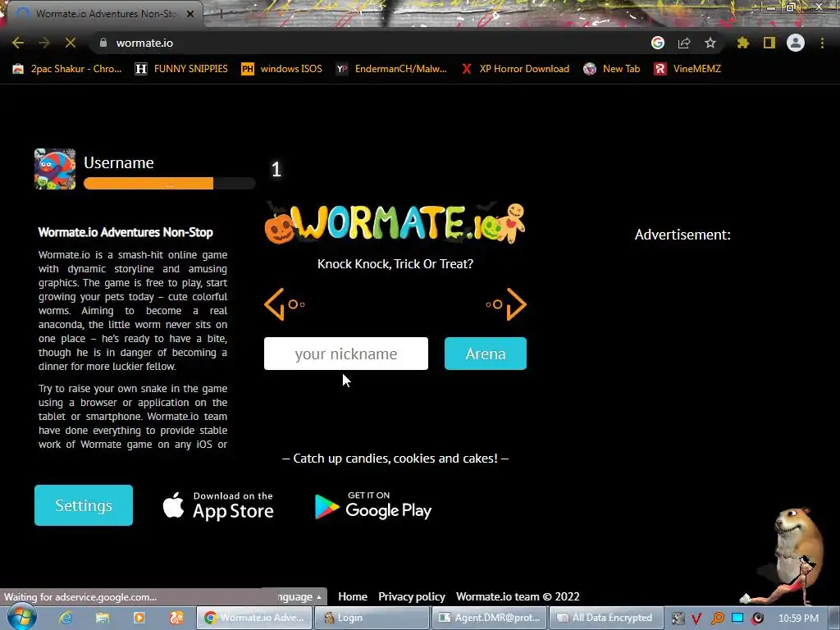Viewport: 840px width, 630px height.
Task: Click the round black-and-red tray icon
Action: 757,619
